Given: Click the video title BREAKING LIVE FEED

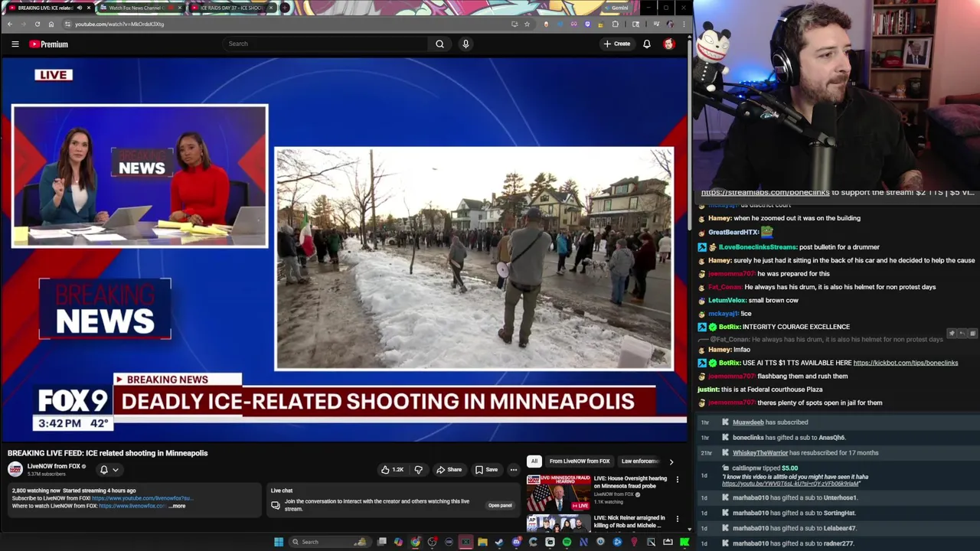Looking at the screenshot, I should point(108,453).
